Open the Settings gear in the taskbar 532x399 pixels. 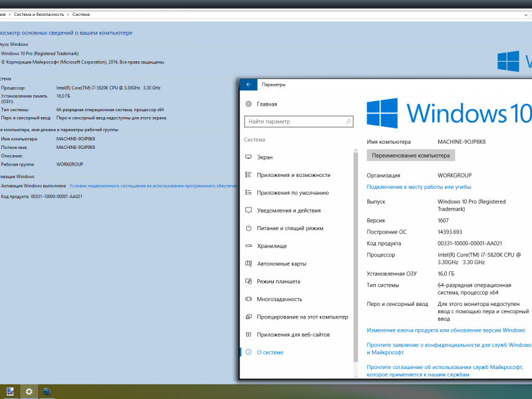pos(29,392)
